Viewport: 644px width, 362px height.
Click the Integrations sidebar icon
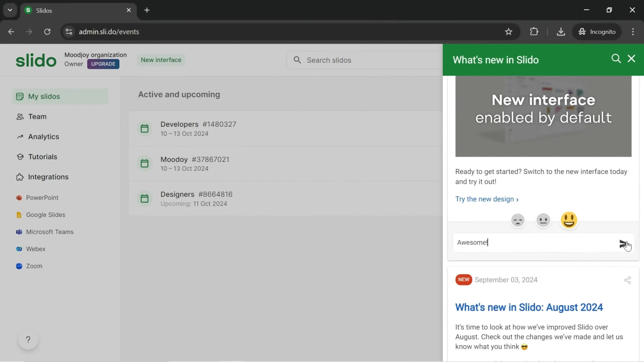(x=19, y=177)
